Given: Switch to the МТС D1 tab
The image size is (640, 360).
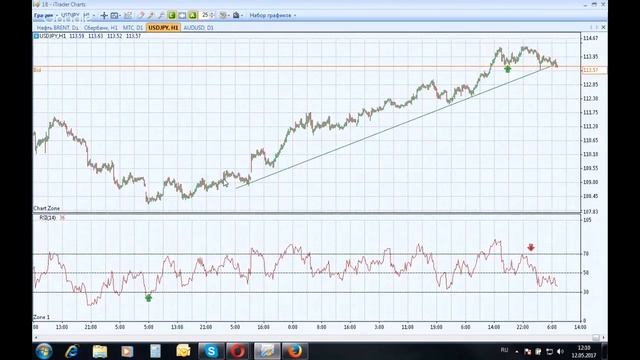Looking at the screenshot, I should (133, 28).
